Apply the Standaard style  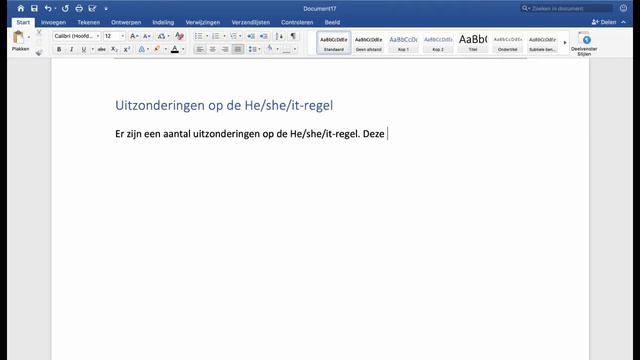pos(333,43)
